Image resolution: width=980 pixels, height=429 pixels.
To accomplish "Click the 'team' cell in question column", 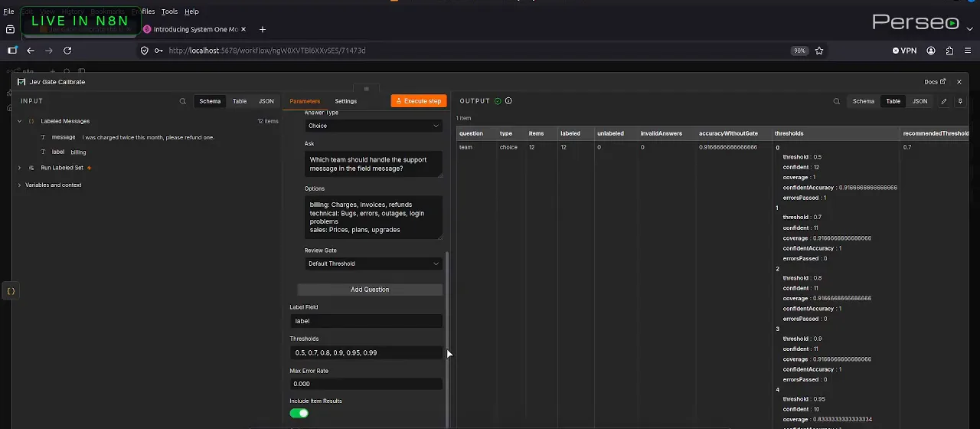I will coord(465,147).
